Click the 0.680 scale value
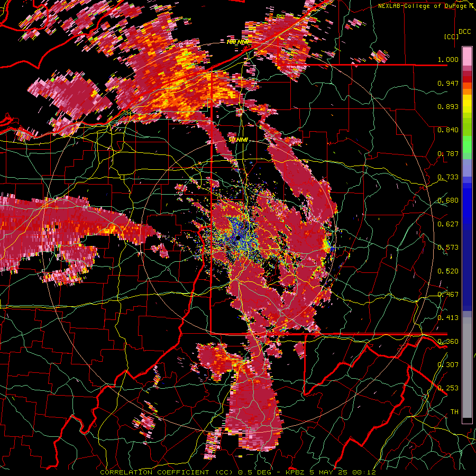 [448, 200]
